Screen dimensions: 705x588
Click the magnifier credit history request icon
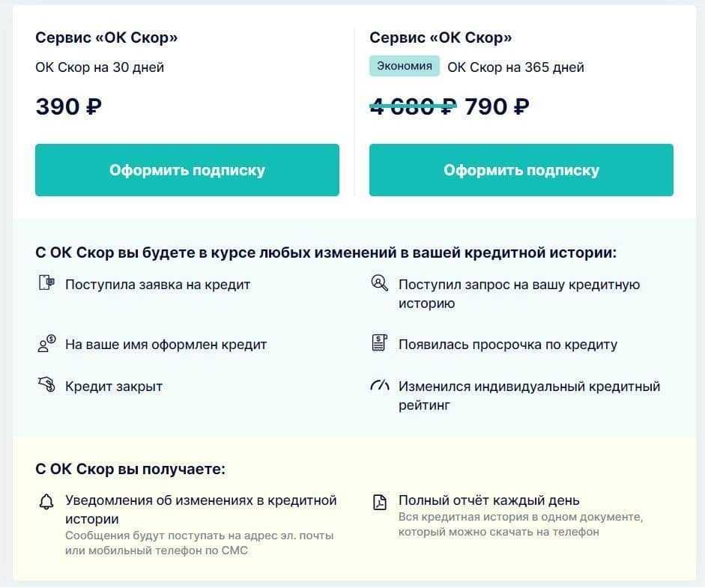tap(379, 283)
